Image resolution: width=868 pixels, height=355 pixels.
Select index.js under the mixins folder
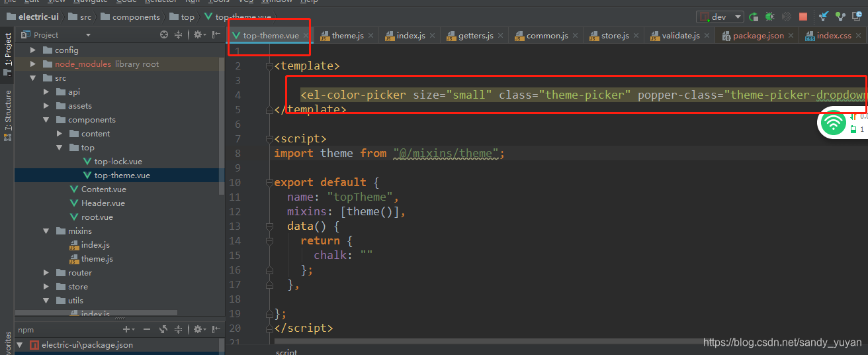pos(95,245)
